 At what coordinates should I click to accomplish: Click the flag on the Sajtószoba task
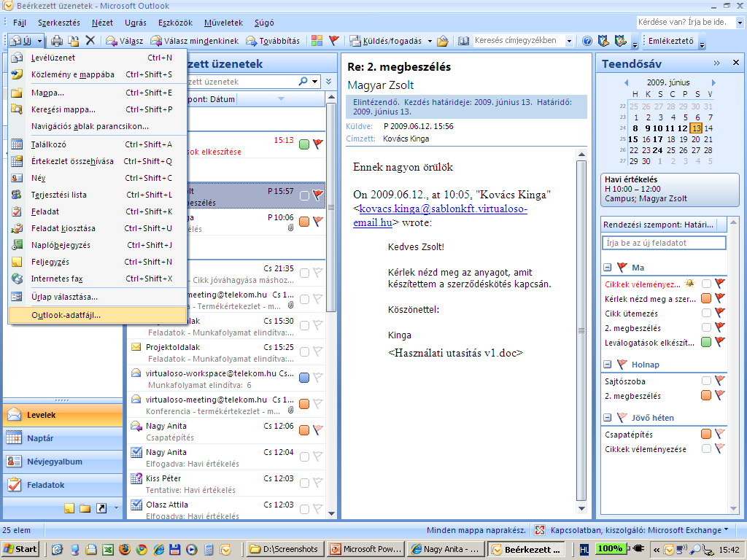[720, 381]
